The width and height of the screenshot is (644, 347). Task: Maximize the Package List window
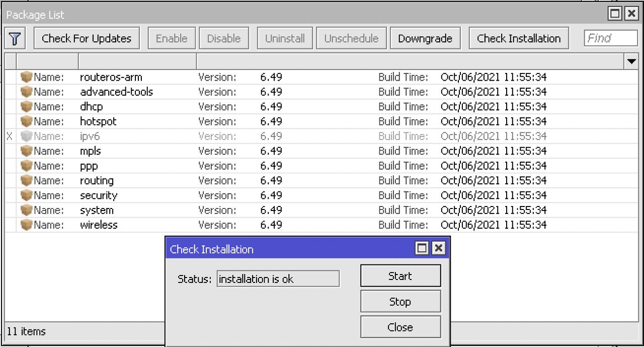point(615,14)
